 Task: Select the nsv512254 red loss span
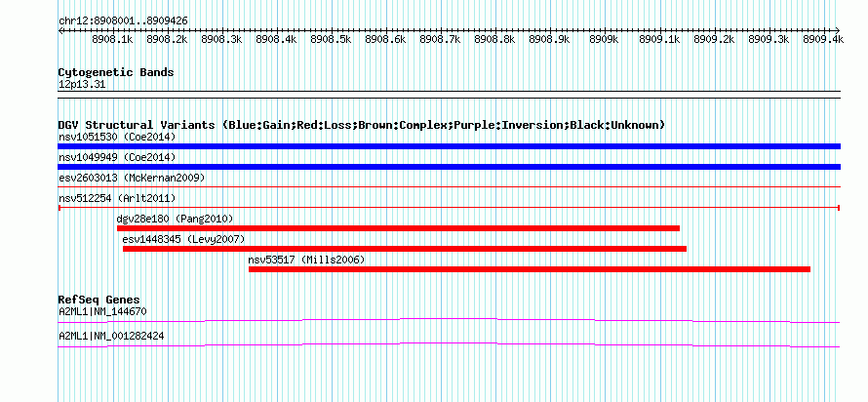449,208
